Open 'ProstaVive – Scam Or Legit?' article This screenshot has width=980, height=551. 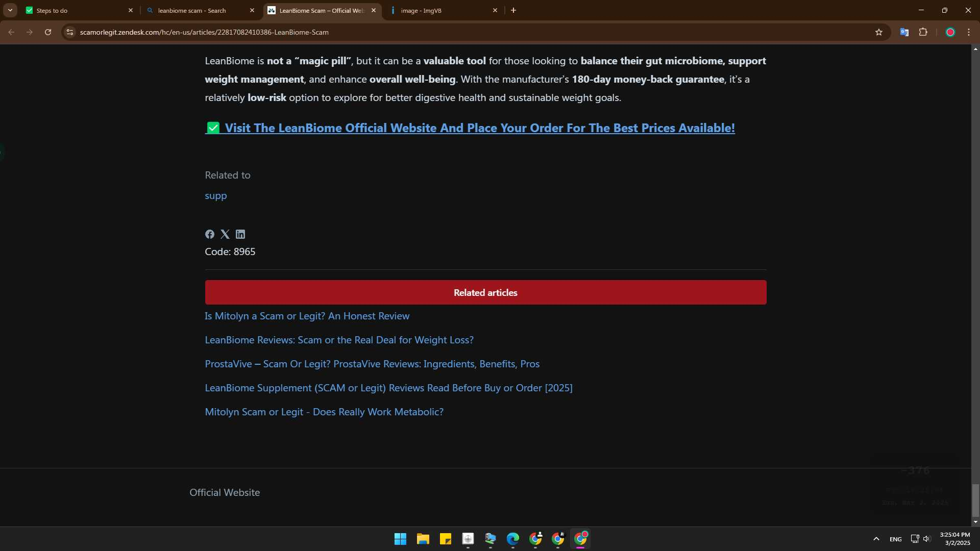tap(372, 364)
